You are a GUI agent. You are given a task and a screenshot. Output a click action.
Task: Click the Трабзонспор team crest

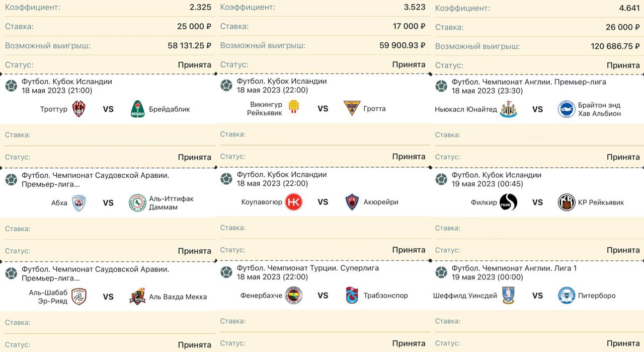click(352, 296)
